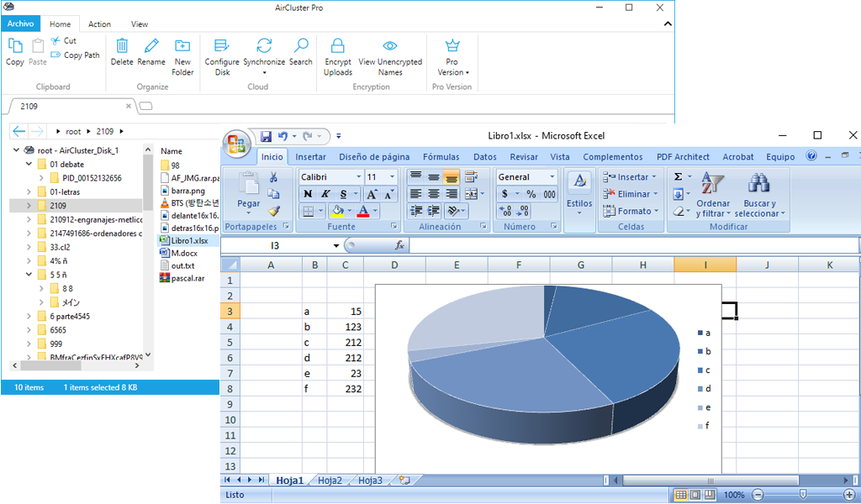
Task: Switch to View tab in AirCluster
Action: [140, 24]
